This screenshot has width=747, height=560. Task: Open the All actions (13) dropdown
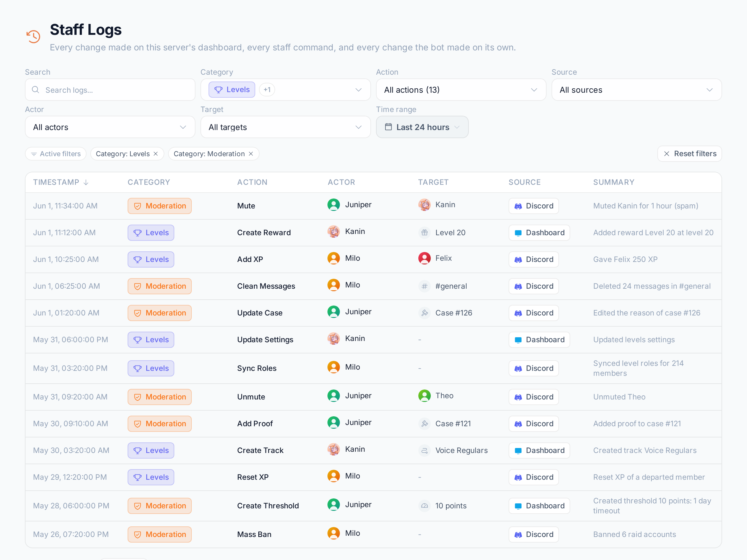461,90
